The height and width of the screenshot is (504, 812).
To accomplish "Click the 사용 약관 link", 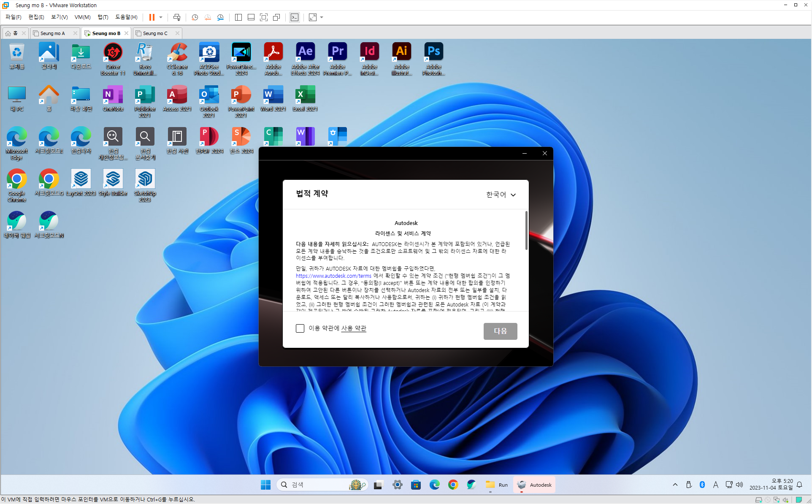I will click(354, 328).
